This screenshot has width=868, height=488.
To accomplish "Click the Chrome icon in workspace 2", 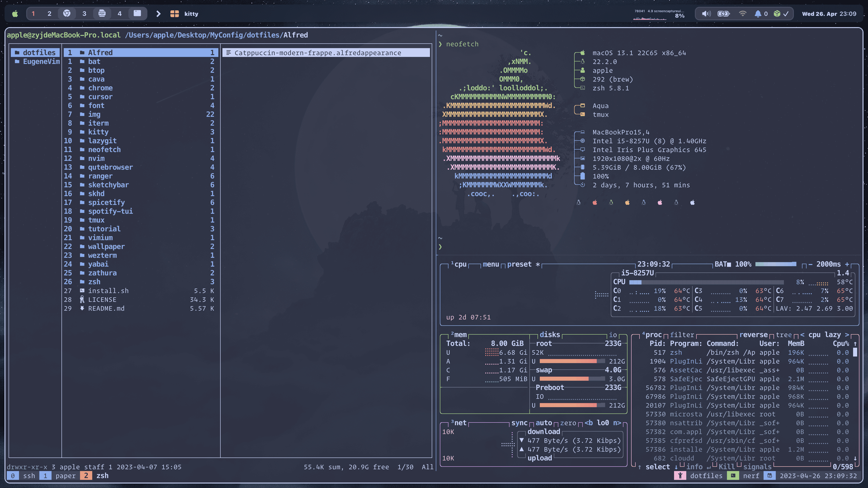I will point(67,14).
